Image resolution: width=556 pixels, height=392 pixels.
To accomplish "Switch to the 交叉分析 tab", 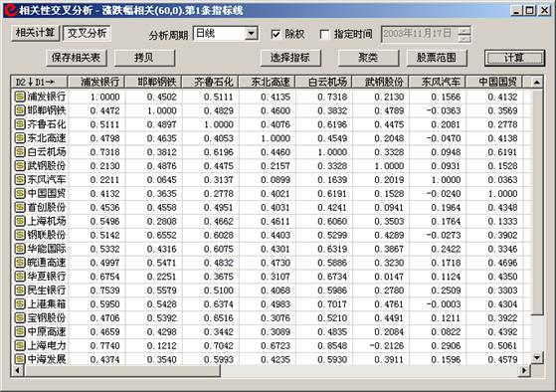I will pos(87,34).
